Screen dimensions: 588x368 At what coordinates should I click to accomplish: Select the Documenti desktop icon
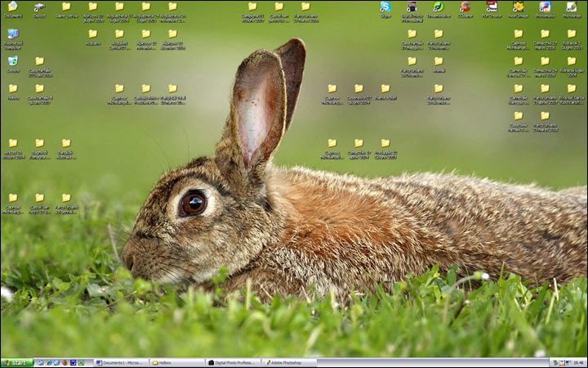[x=13, y=10]
